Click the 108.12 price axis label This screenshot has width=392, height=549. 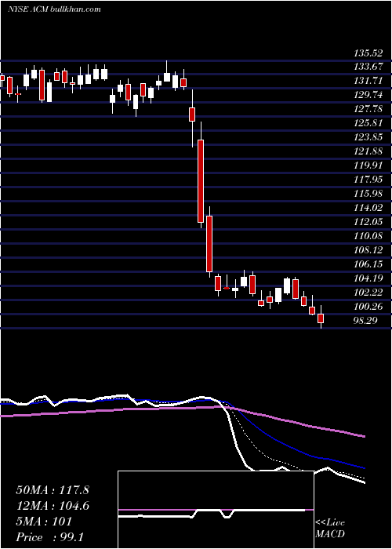(368, 250)
